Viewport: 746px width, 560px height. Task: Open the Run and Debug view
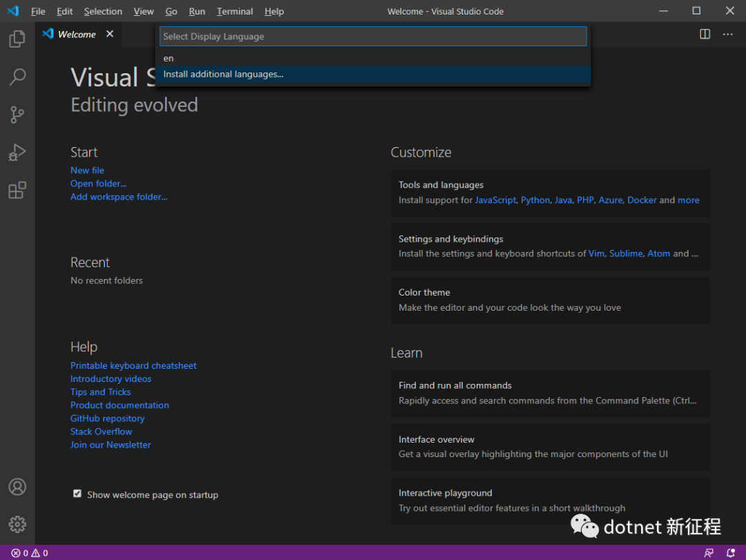click(17, 152)
